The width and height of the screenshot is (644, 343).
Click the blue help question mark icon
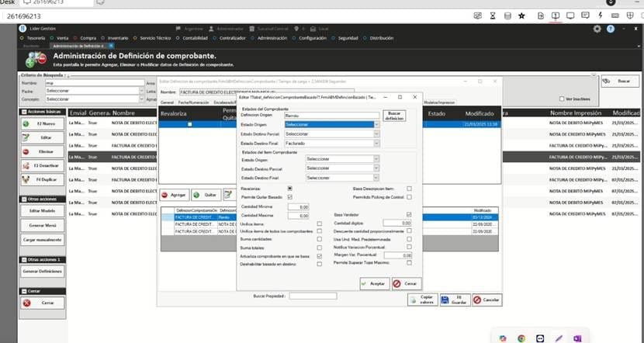(612, 29)
